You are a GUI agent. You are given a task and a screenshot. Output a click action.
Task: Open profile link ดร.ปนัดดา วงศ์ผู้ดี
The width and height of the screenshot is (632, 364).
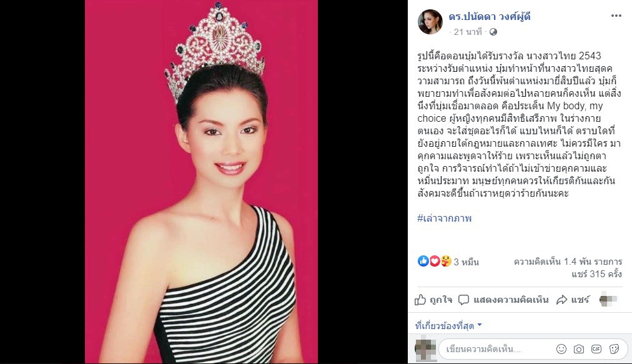pyautogui.click(x=490, y=17)
